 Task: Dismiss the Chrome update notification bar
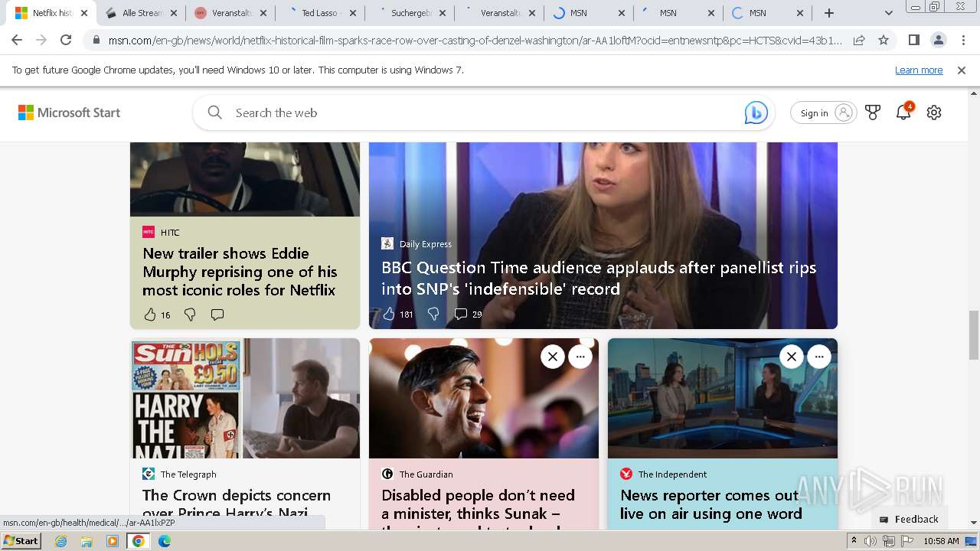coord(962,70)
